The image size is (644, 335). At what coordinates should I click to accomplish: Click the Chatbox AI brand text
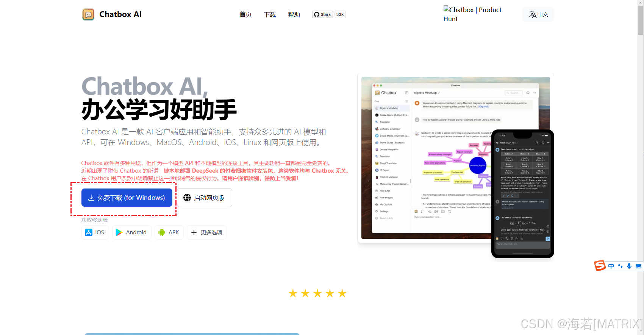pos(120,14)
